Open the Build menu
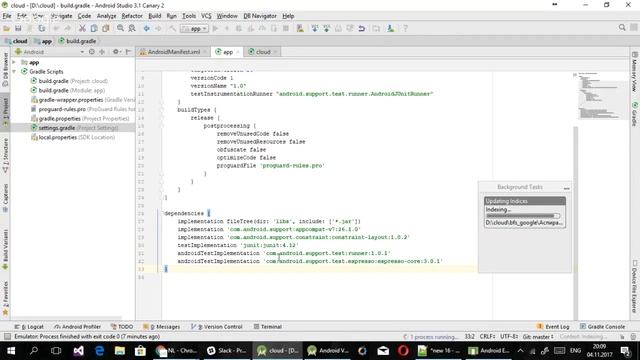This screenshot has height=360, width=640. 155,16
